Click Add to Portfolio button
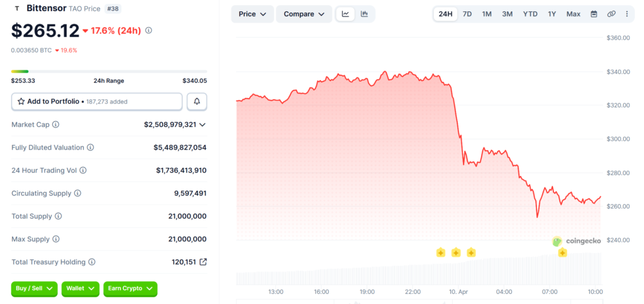644x304 pixels. 97,101
